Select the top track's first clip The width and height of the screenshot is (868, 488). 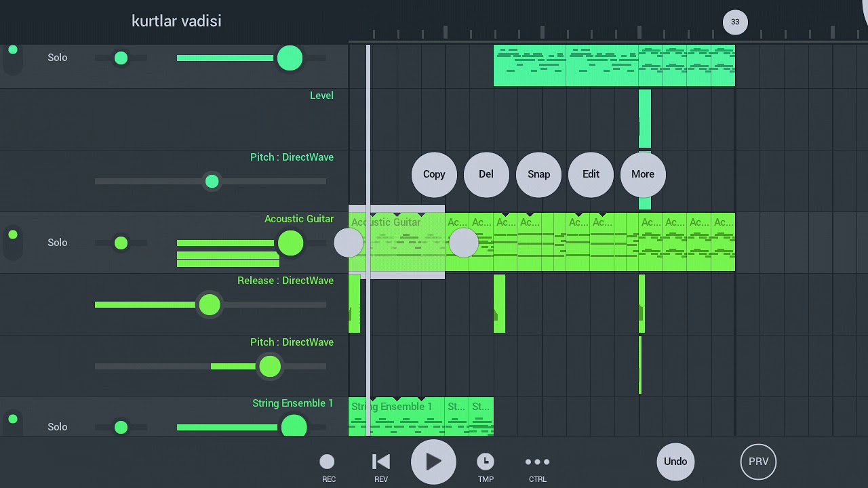(x=530, y=66)
